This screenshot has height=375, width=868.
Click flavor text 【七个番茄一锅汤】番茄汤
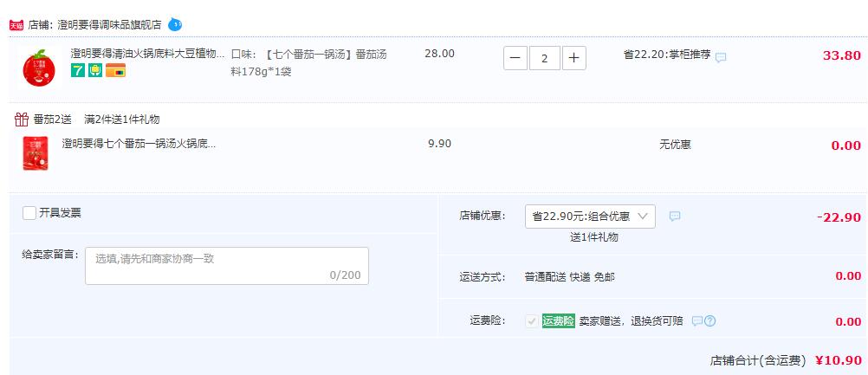tap(325, 55)
